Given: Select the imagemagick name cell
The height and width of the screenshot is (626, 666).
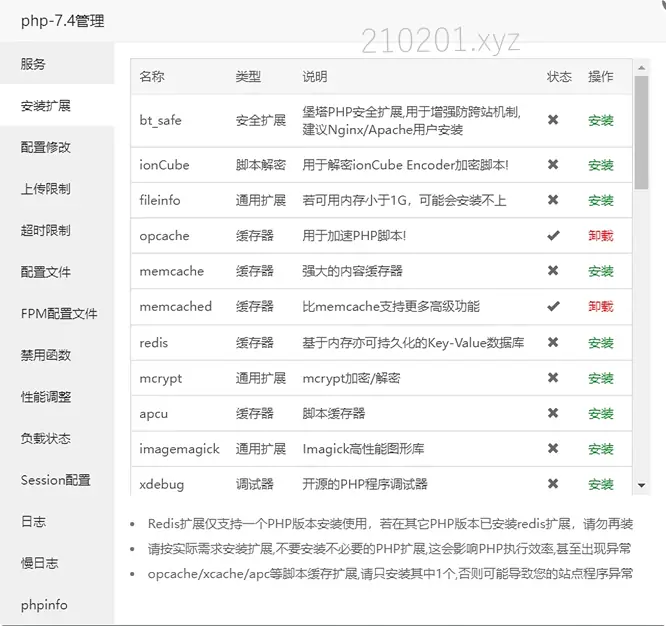Looking at the screenshot, I should (180, 449).
